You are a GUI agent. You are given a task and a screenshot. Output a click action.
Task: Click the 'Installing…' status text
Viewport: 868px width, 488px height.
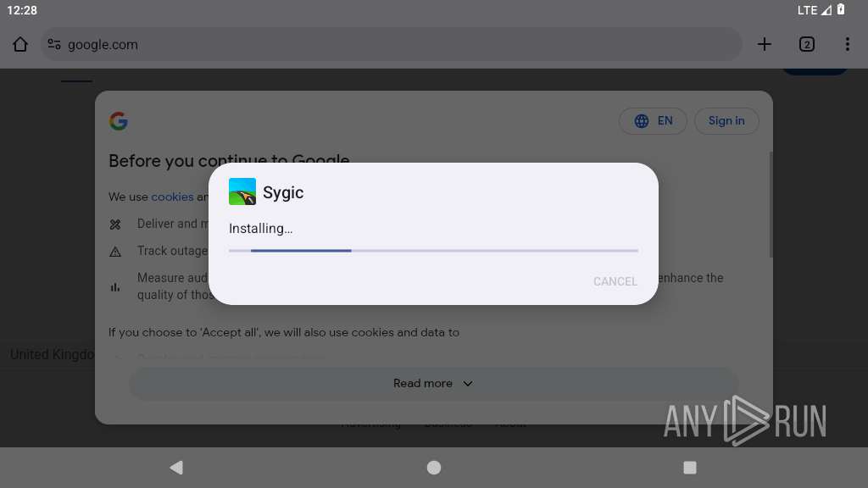261,229
